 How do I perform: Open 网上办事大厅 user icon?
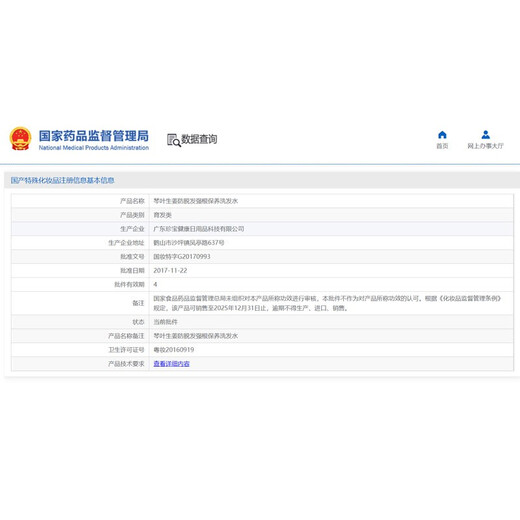pos(486,135)
